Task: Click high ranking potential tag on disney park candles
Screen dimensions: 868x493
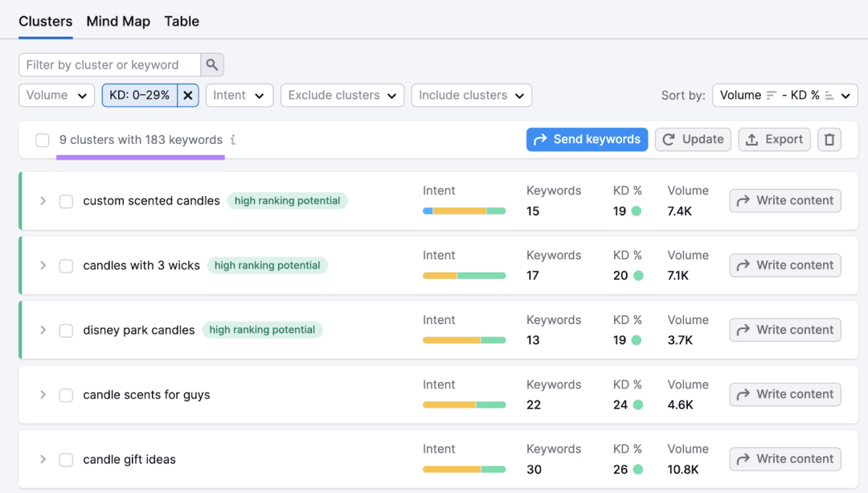Action: (262, 331)
